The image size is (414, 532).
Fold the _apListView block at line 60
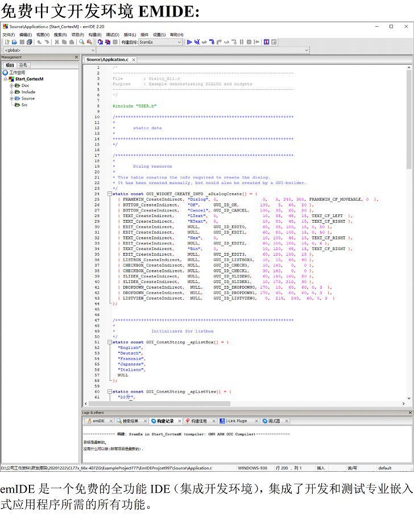(x=109, y=392)
